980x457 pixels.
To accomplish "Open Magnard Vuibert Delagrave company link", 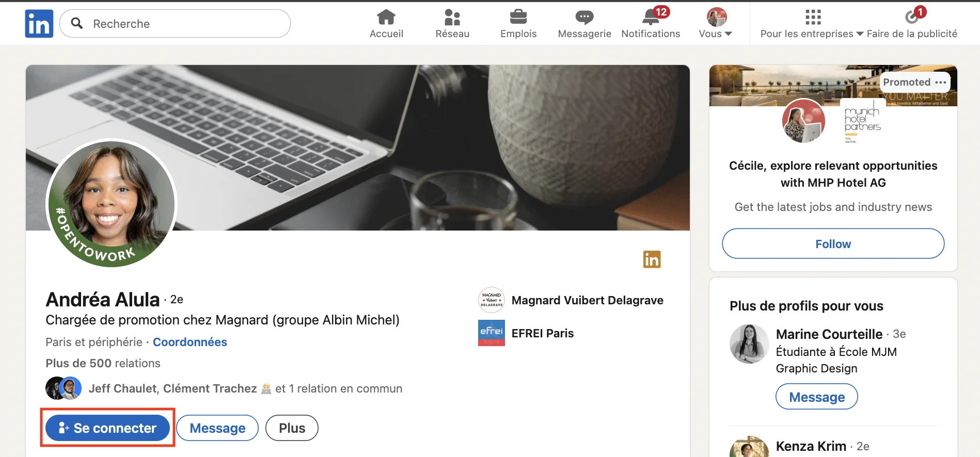I will tap(588, 300).
